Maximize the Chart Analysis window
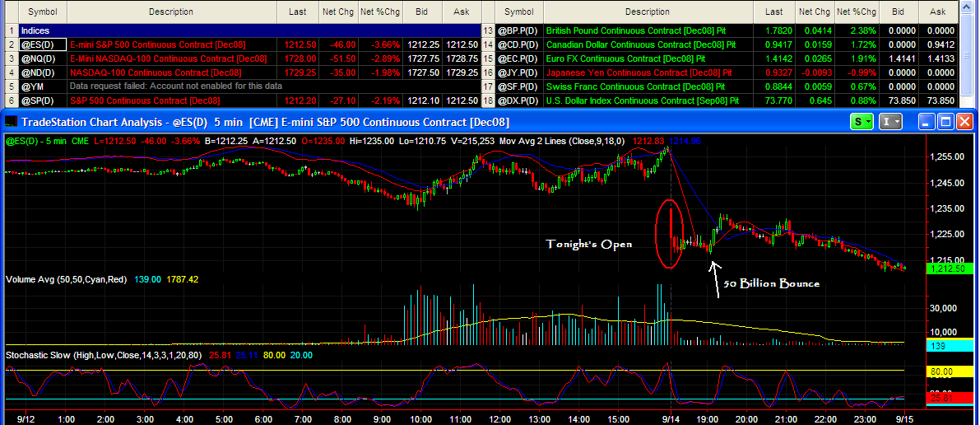Image resolution: width=980 pixels, height=425 pixels. (x=946, y=122)
